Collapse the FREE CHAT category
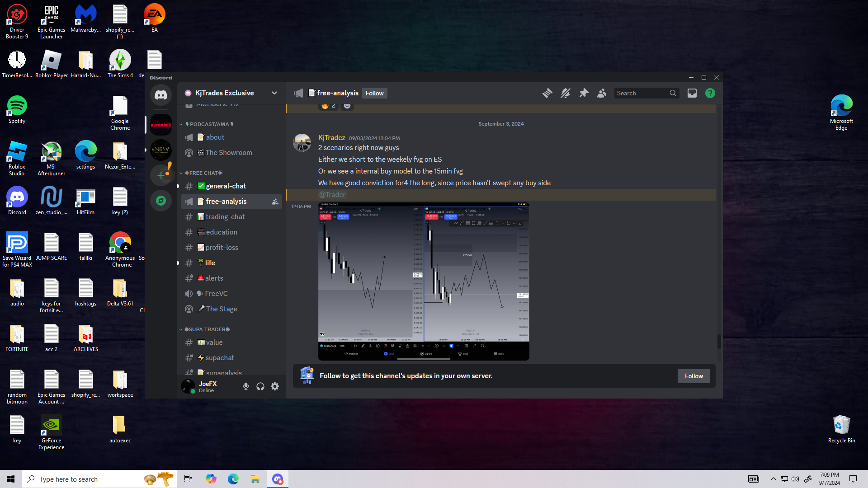Image resolution: width=868 pixels, height=488 pixels. tap(203, 173)
